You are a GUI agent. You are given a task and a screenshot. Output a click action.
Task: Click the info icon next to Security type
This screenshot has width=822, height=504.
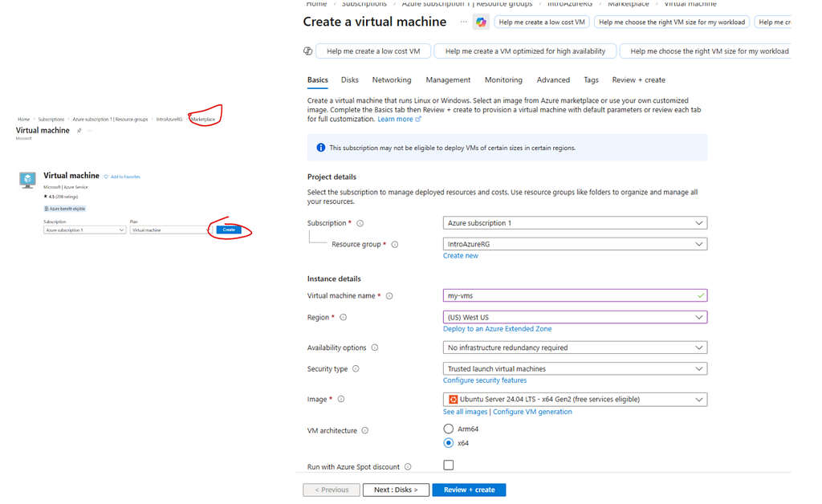pos(356,369)
